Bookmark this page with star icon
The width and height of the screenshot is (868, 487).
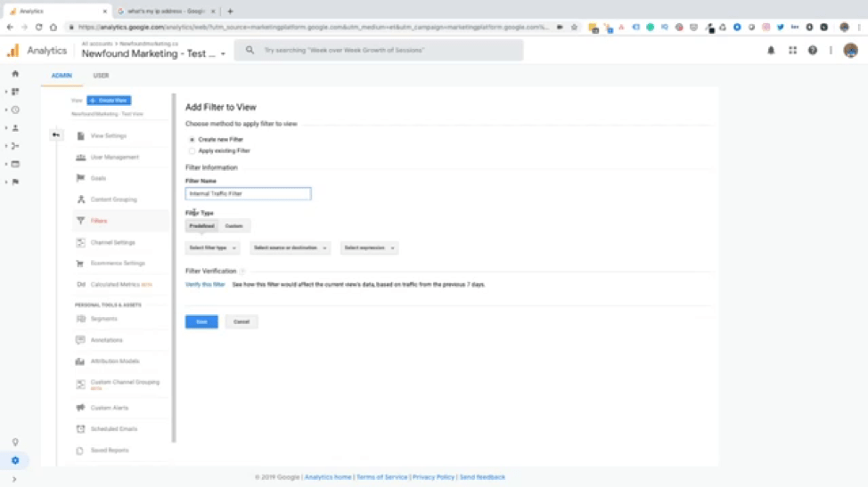pos(574,27)
